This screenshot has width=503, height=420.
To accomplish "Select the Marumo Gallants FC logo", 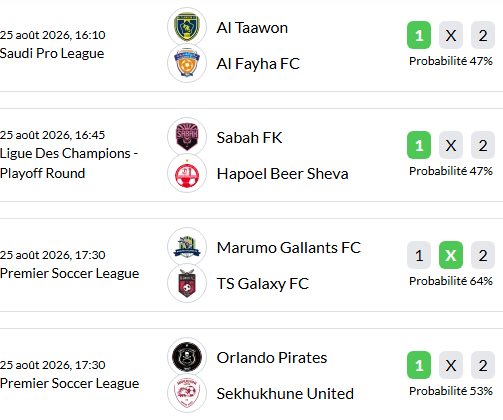I will 187,247.
